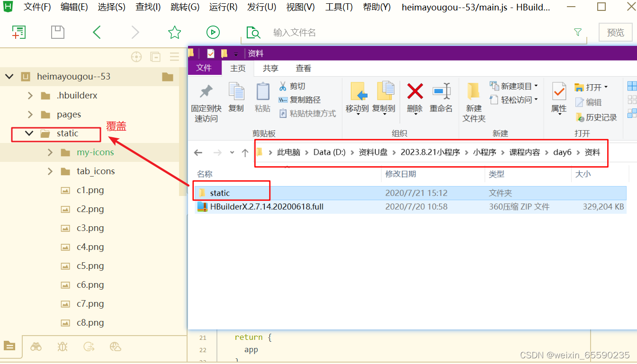
Task: Click the bookmark star icon
Action: [x=175, y=32]
